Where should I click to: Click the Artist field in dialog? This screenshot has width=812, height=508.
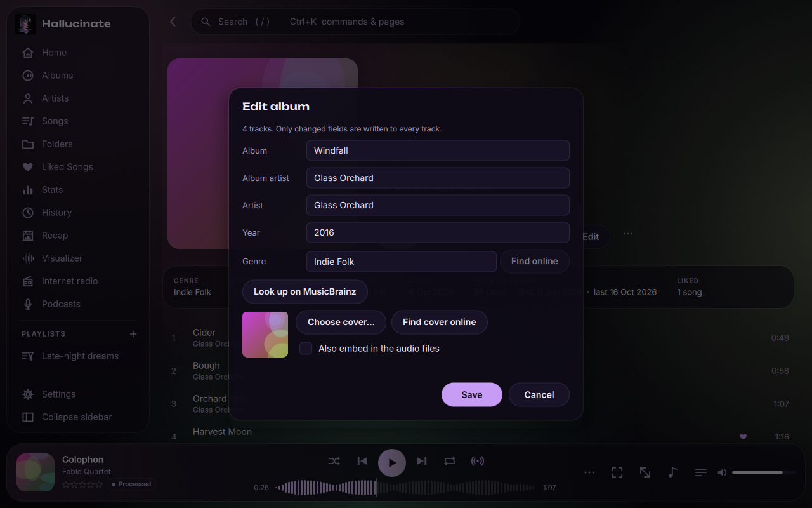pyautogui.click(x=438, y=205)
